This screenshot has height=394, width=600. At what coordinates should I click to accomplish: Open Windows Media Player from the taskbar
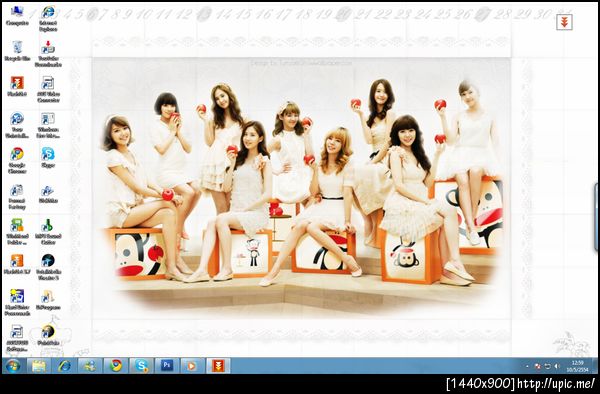[x=192, y=366]
